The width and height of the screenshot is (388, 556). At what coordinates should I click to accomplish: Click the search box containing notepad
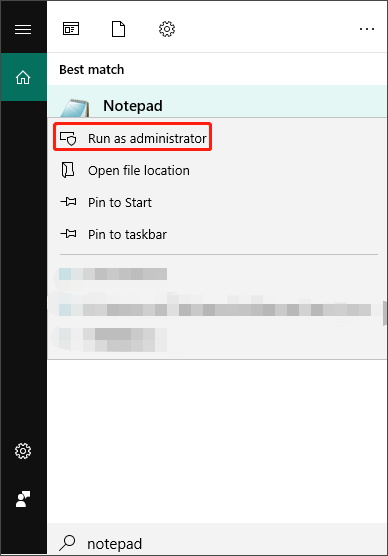click(217, 539)
